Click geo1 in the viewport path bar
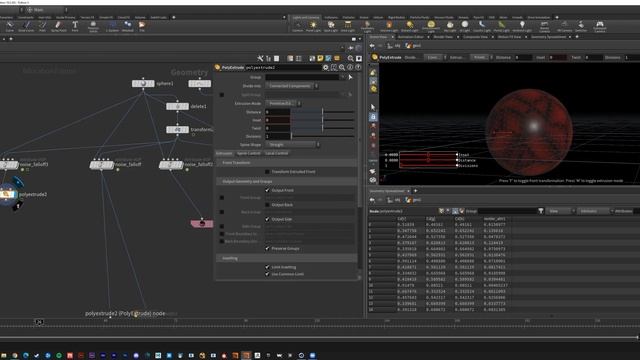The height and width of the screenshot is (360, 640). [413, 46]
